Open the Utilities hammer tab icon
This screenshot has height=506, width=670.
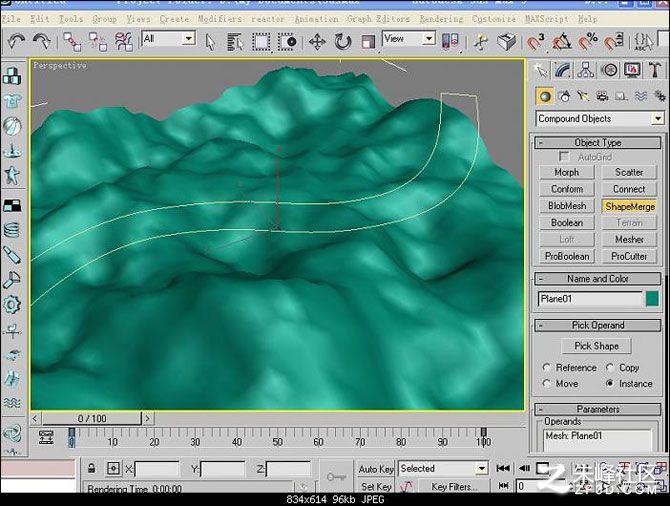[655, 70]
